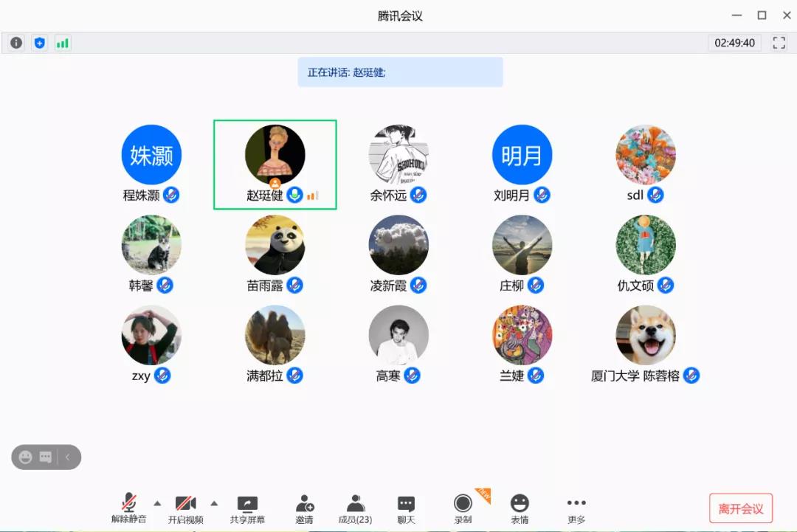Viewport: 797px width, 532px height.
Task: Enter full screen mode
Action: [x=779, y=43]
